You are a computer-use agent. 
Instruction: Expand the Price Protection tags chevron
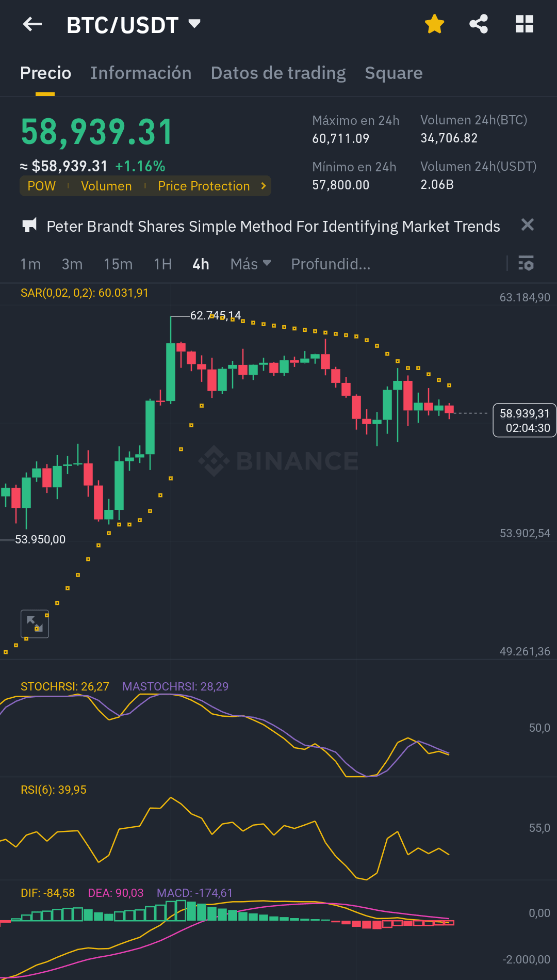pyautogui.click(x=263, y=186)
